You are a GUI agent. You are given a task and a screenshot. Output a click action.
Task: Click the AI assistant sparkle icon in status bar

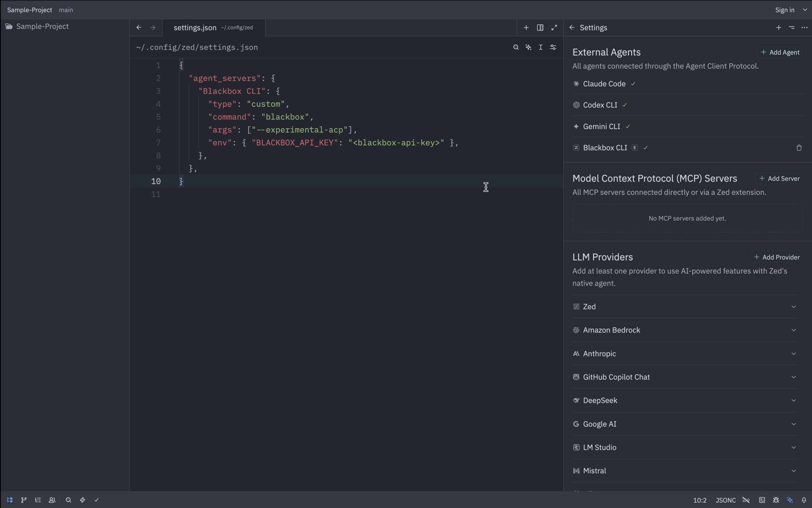point(790,500)
